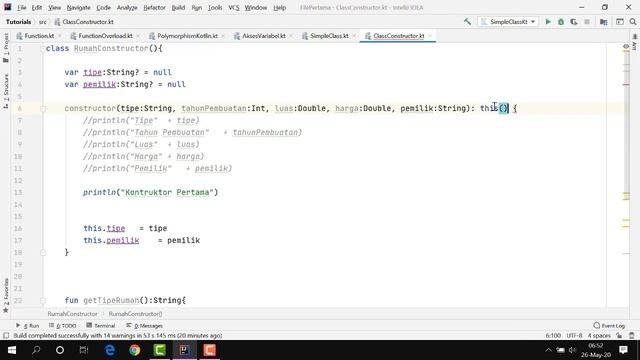Click the inspections eye icon above scrollbar

[626, 47]
